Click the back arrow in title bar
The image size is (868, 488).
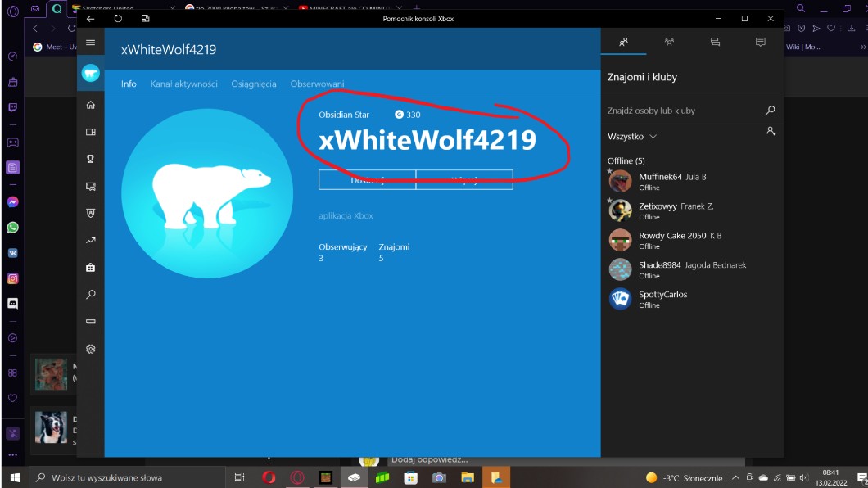coord(90,18)
